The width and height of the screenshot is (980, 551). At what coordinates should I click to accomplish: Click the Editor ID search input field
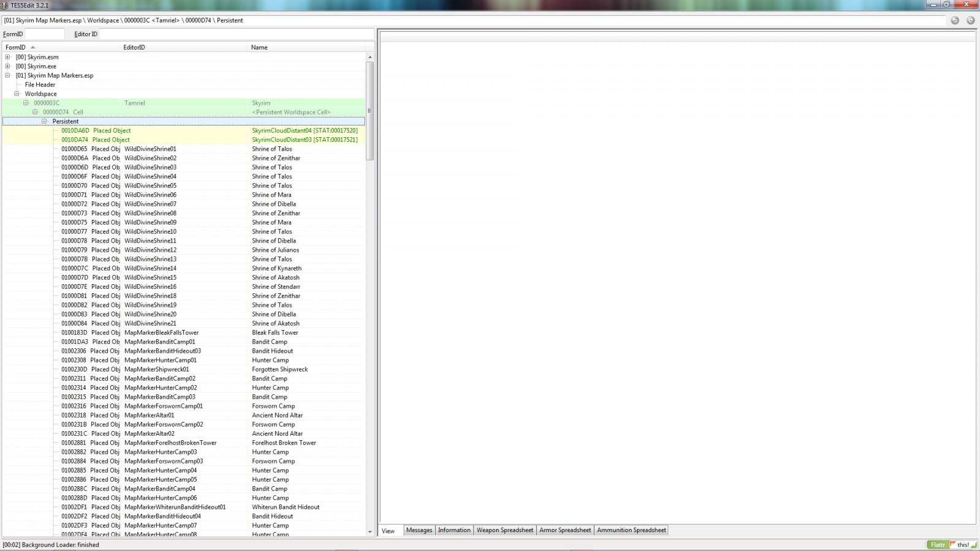click(236, 34)
